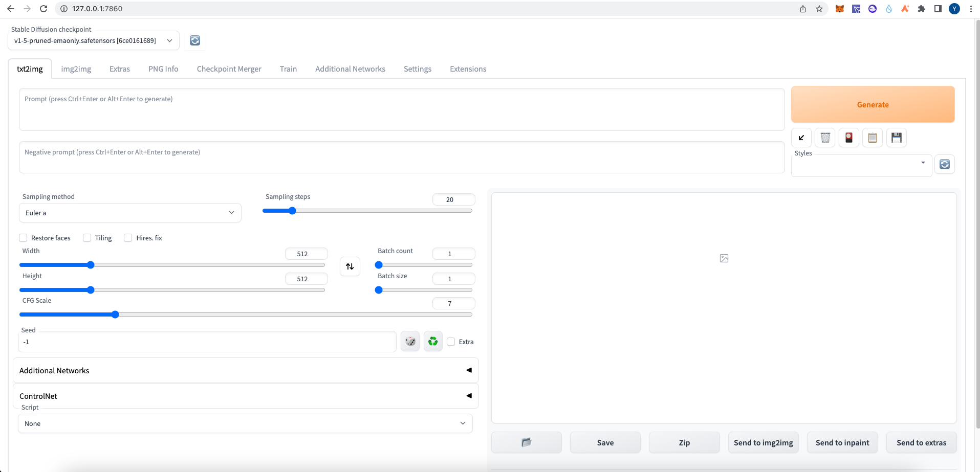Click the Batch count slider handle
Viewport: 980px width, 472px height.
coord(379,265)
